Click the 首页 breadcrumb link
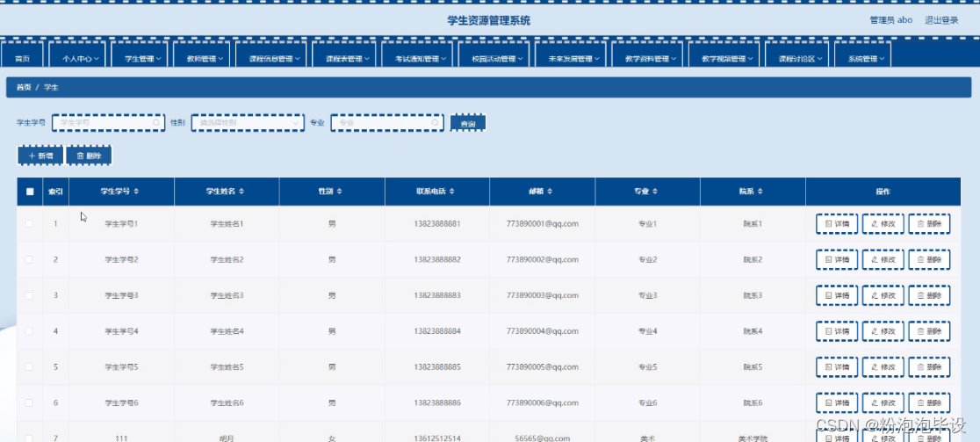The image size is (980, 442). pos(24,88)
